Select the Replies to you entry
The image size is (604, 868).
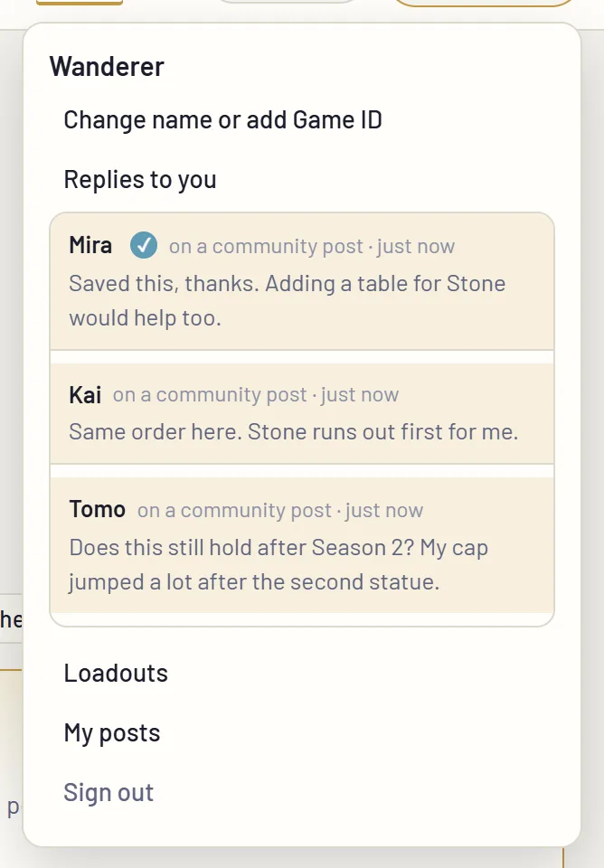pyautogui.click(x=139, y=180)
